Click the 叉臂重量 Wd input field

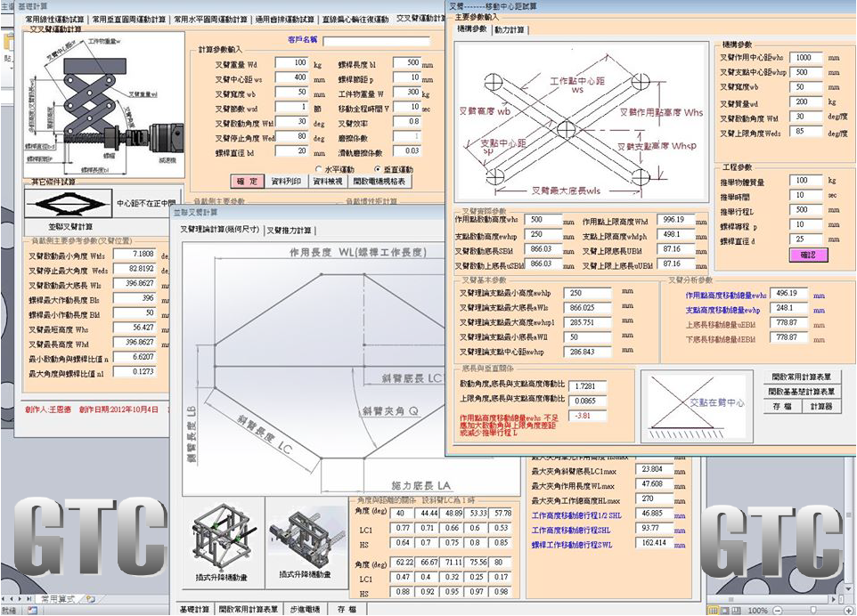click(292, 63)
